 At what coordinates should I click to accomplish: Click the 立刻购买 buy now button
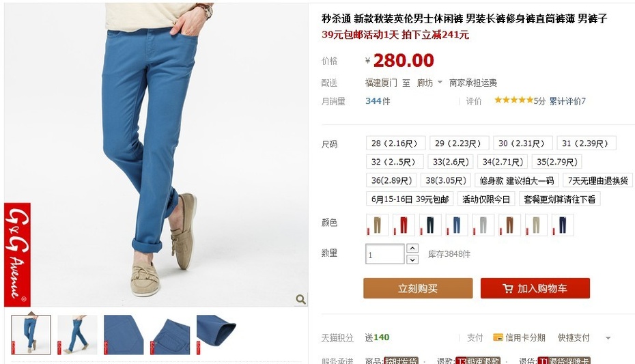pyautogui.click(x=418, y=288)
